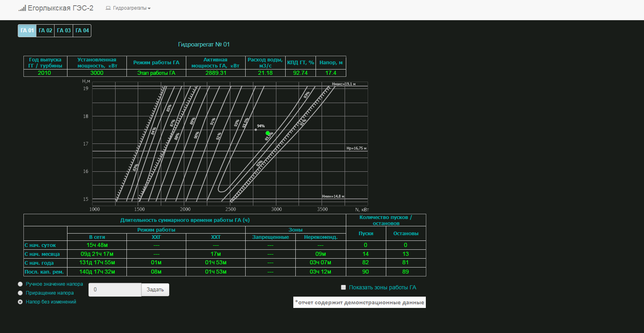The height and width of the screenshot is (333, 644).
Task: Click the Задать button
Action: point(155,290)
